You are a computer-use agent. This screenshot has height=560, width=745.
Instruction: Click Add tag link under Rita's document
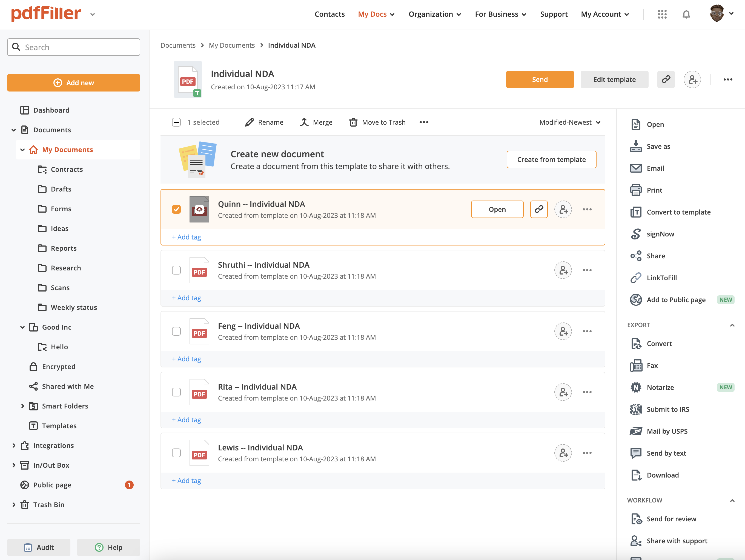click(187, 419)
